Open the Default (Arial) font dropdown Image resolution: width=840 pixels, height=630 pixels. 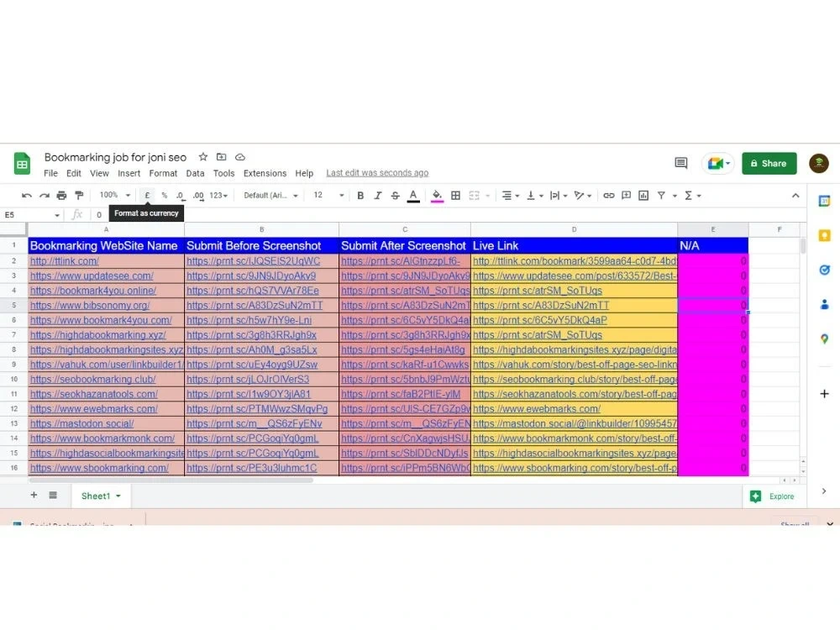point(270,196)
